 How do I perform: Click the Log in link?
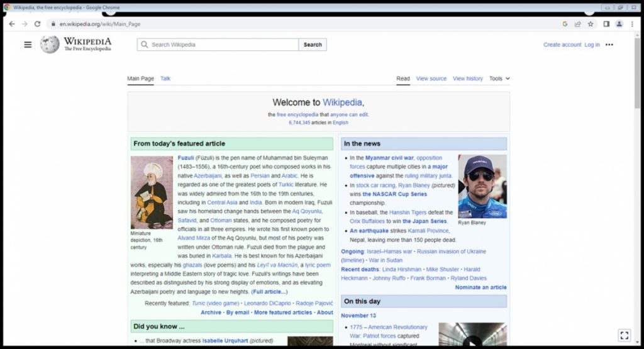pyautogui.click(x=592, y=45)
